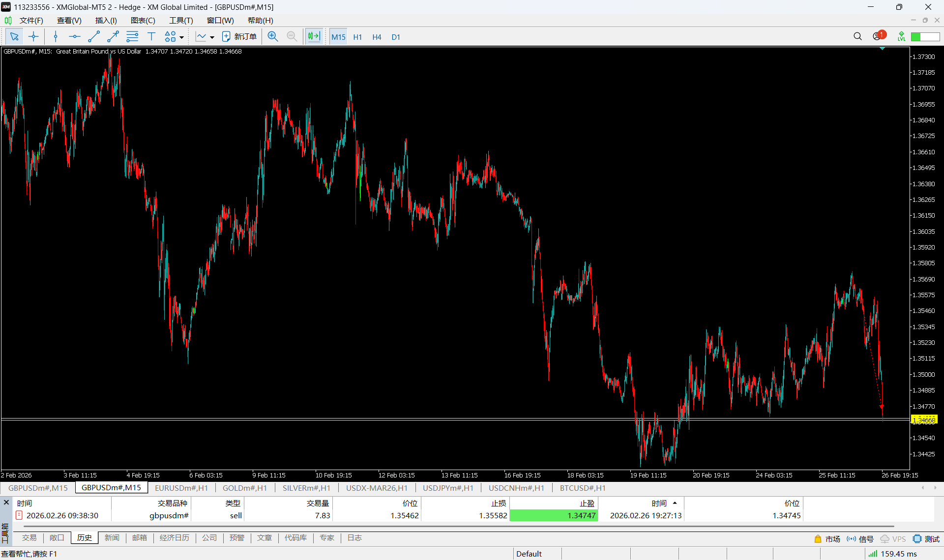Sort history by 时间 column arrow
The width and height of the screenshot is (944, 560).
coord(675,503)
